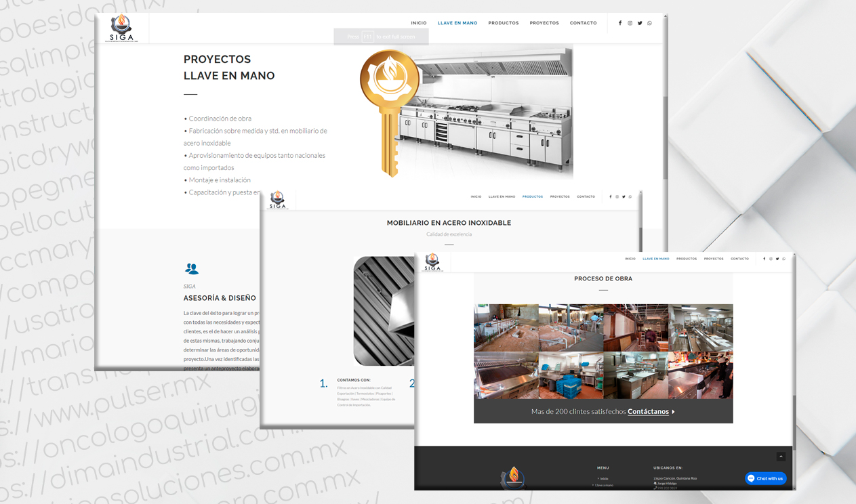The height and width of the screenshot is (504, 856).
Task: Click the Twitter bird icon in the topmost header
Action: [x=640, y=23]
